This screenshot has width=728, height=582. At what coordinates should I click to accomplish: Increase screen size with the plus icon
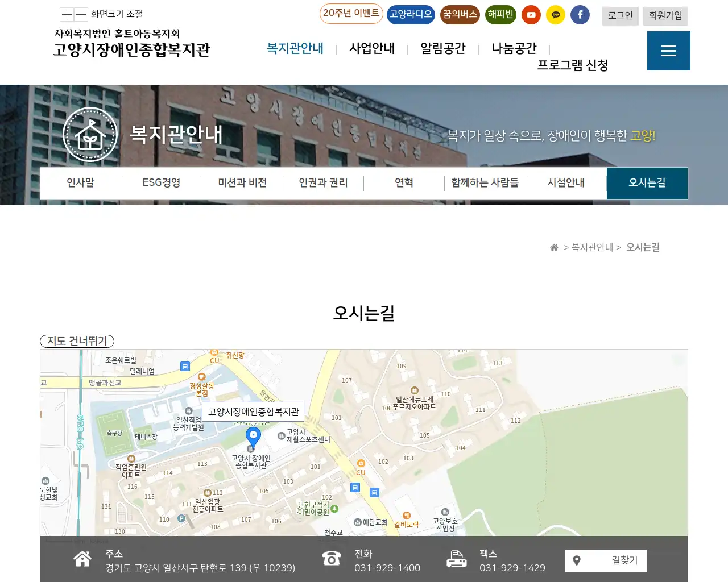click(67, 14)
